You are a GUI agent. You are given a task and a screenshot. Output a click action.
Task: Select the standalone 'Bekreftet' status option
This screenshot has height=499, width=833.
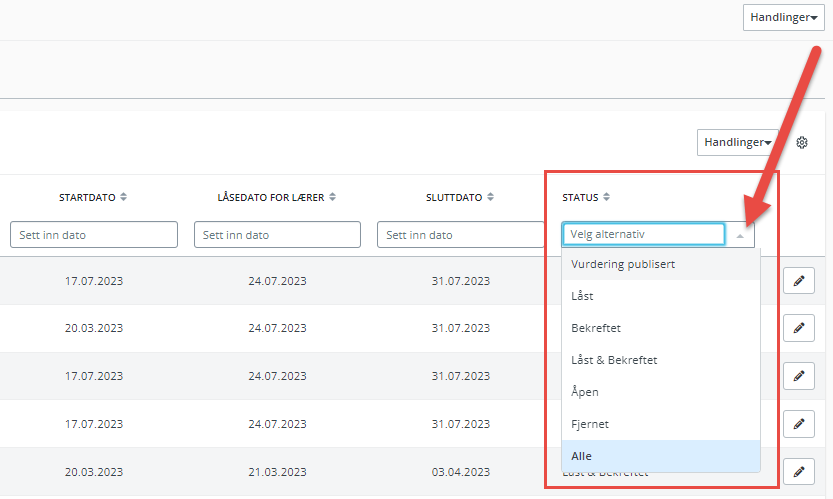661,328
